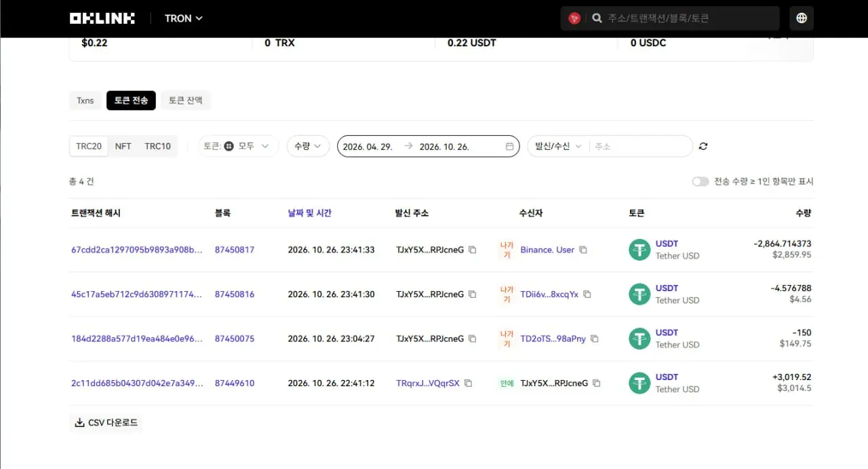Select the NFT token type tab
The image size is (868, 469).
[123, 146]
